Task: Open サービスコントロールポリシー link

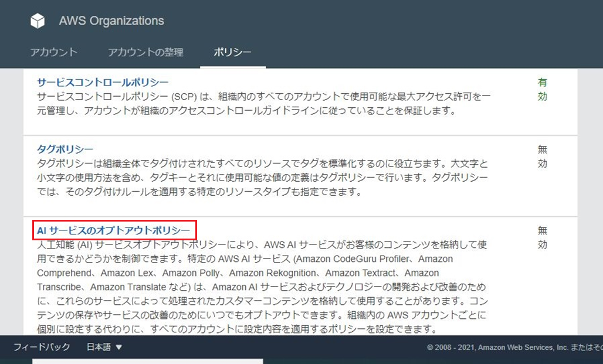Action: click(103, 82)
